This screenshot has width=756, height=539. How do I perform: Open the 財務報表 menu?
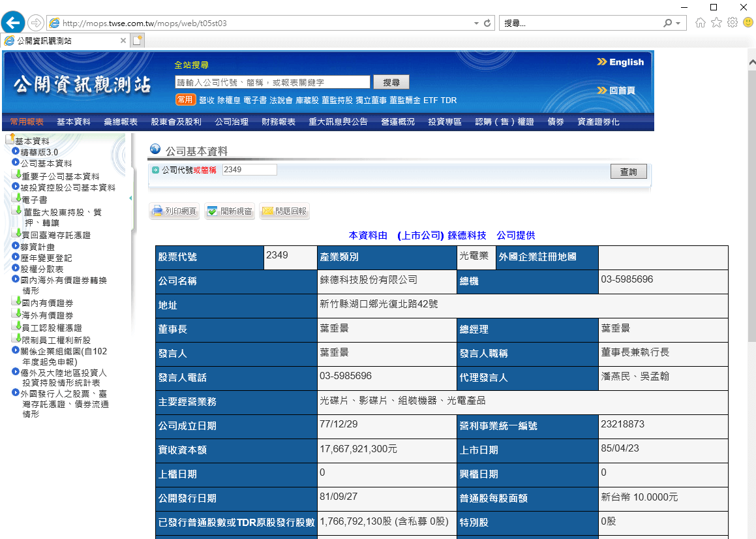(279, 121)
